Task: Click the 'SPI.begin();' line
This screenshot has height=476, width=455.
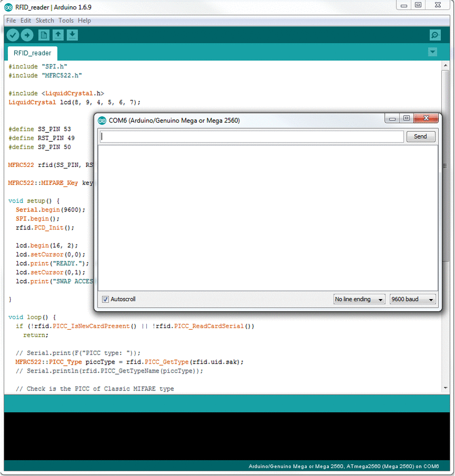Action: [37, 219]
